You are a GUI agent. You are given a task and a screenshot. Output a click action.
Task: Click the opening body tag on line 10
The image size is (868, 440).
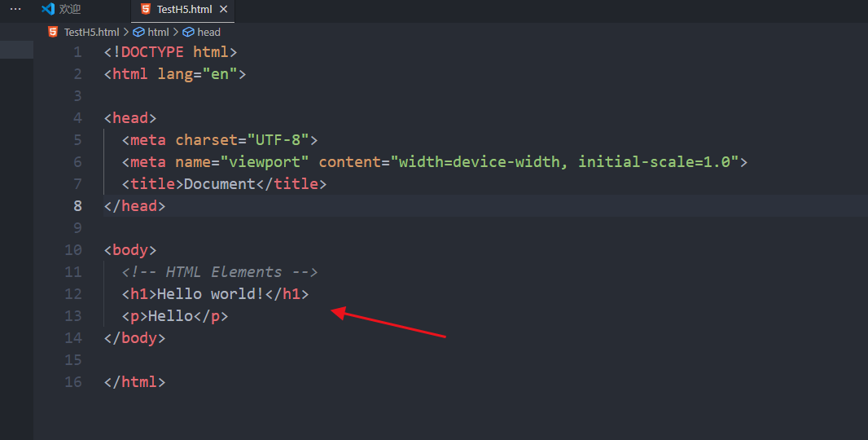pos(130,250)
